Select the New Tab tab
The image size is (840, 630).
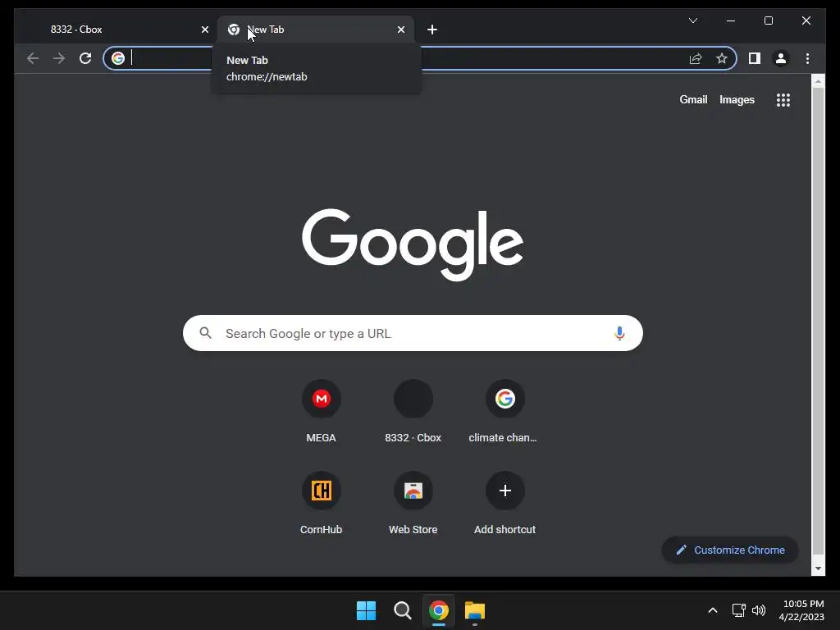(315, 30)
